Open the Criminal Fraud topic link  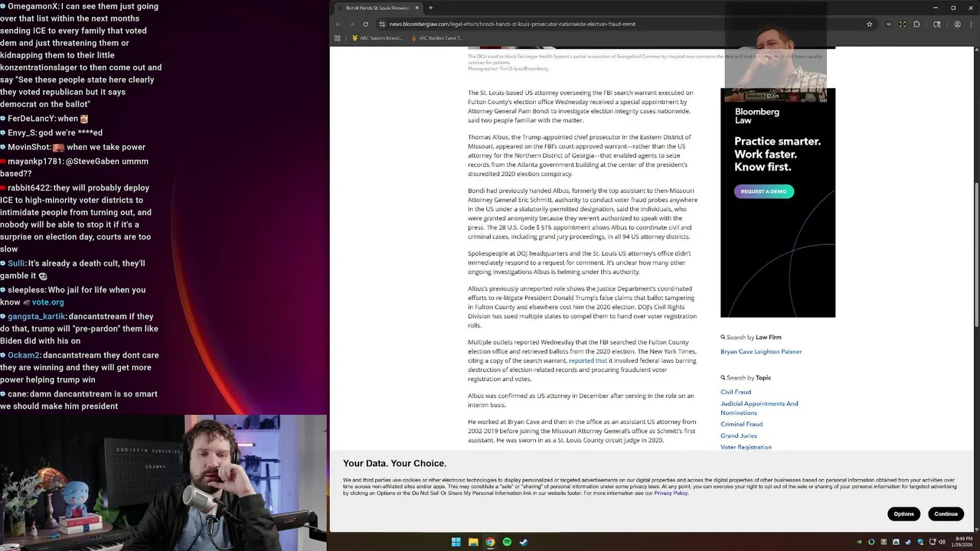(741, 424)
